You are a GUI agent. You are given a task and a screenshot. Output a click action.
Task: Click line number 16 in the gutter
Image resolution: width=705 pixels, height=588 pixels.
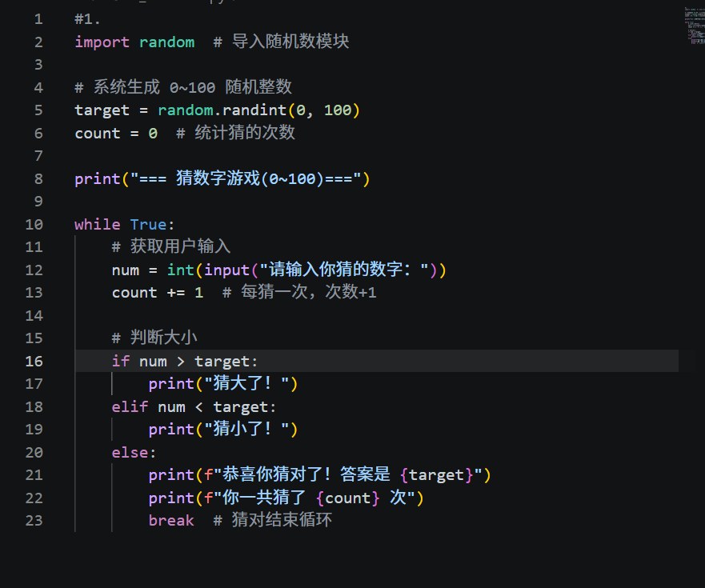click(x=34, y=361)
